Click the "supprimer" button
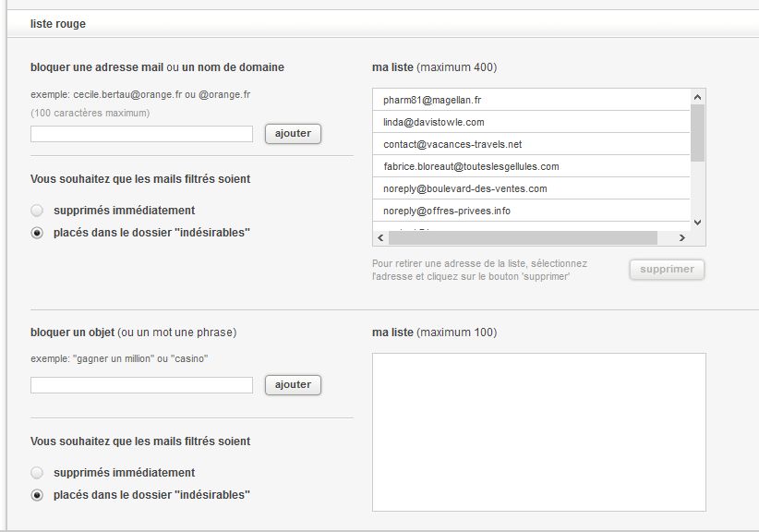 [667, 269]
